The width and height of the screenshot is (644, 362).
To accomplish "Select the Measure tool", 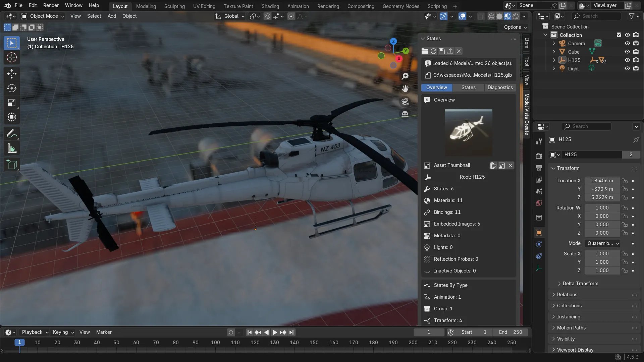I will [x=12, y=148].
